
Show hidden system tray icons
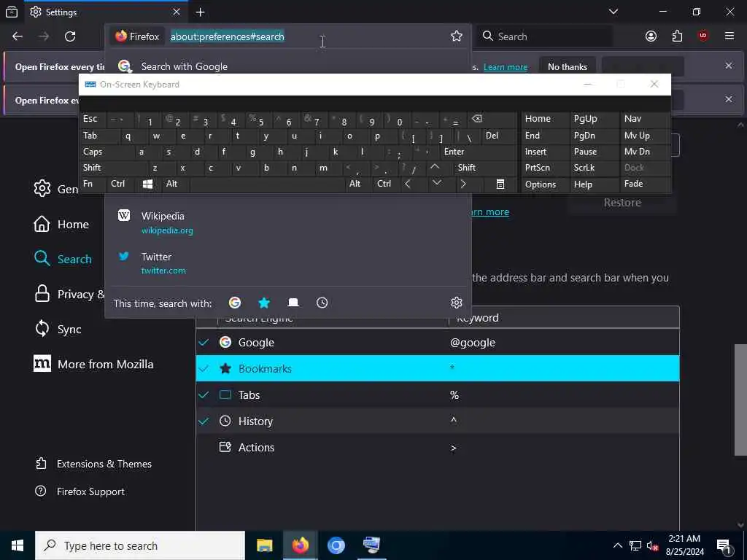617,545
